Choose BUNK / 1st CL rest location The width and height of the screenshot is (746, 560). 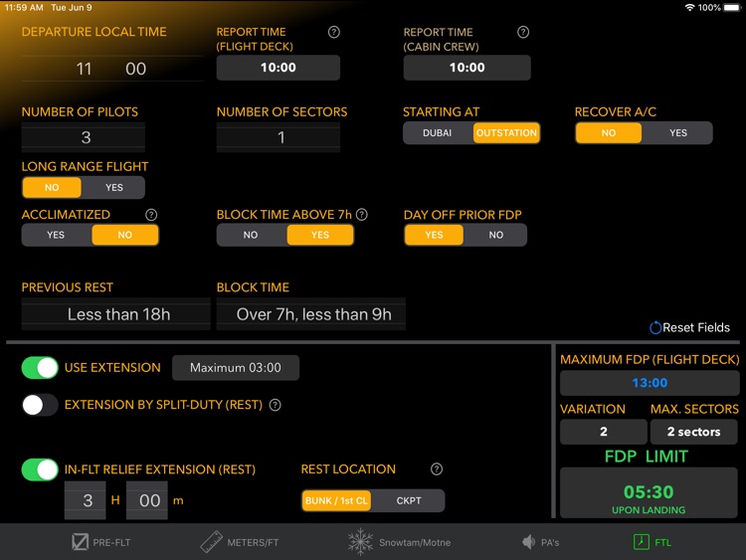pyautogui.click(x=336, y=501)
